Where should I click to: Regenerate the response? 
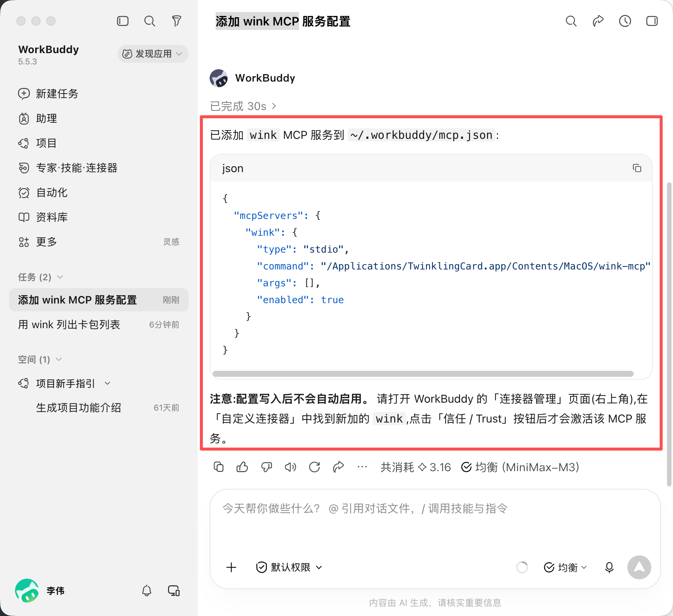314,467
